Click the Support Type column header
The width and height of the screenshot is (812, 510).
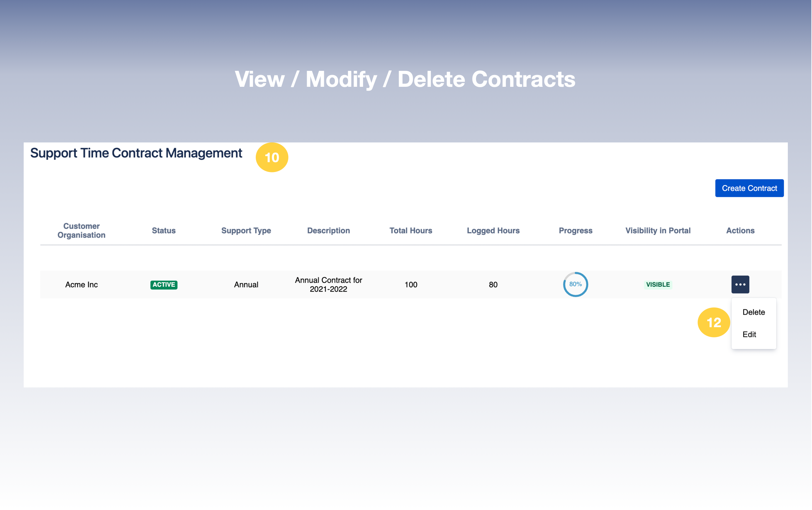tap(246, 231)
